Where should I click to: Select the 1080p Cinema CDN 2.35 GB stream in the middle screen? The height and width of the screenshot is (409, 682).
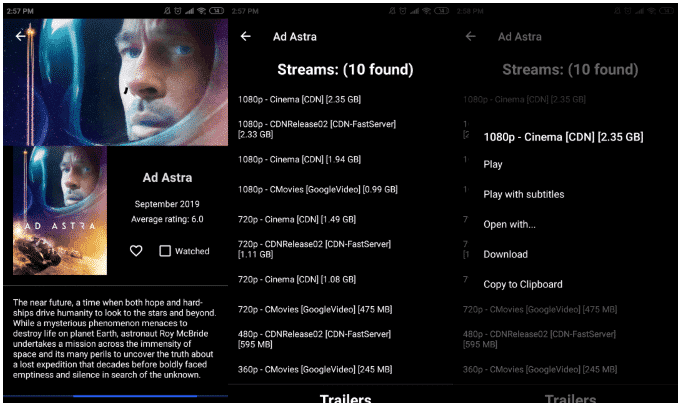tap(299, 100)
